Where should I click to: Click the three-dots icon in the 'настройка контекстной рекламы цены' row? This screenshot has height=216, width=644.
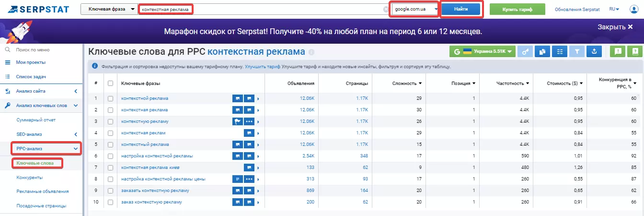point(249,179)
